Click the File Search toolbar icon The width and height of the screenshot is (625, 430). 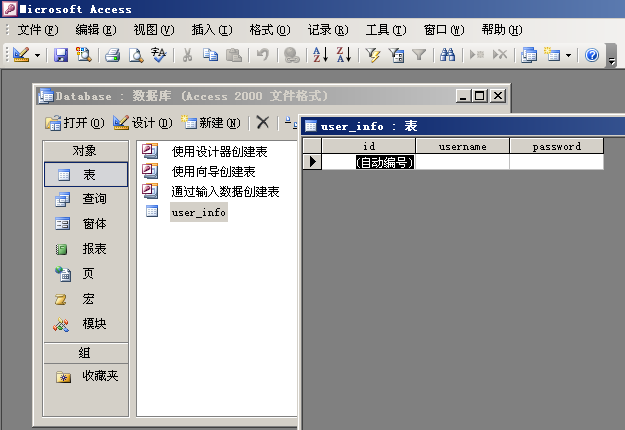point(84,55)
